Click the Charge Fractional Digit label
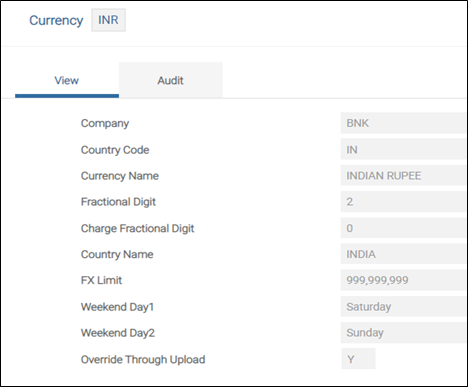This screenshot has height=387, width=468. (x=137, y=228)
